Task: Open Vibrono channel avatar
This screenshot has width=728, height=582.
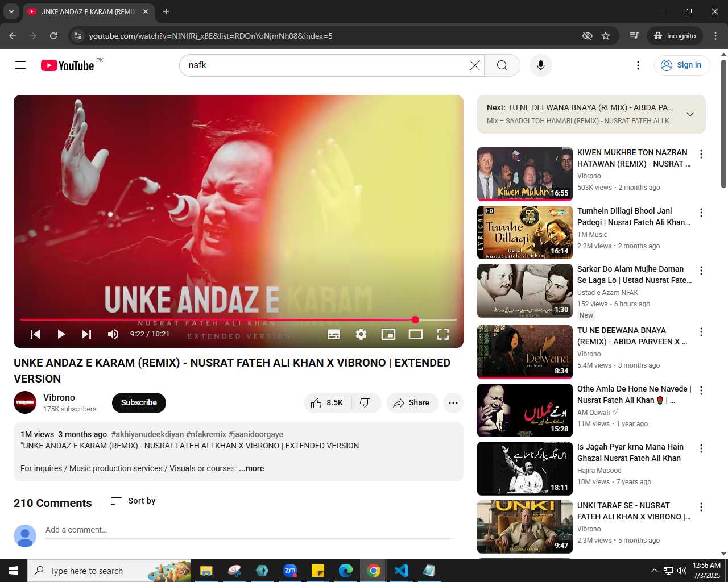Action: [25, 402]
